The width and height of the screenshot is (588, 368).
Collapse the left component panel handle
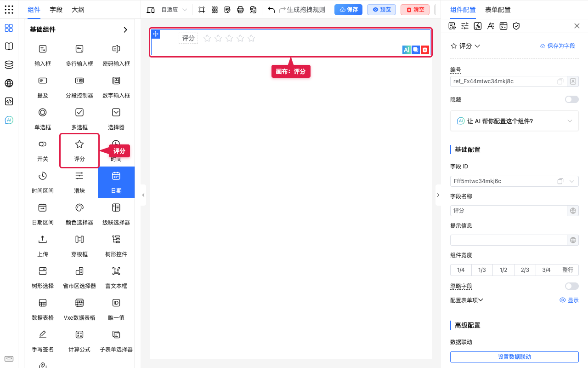pyautogui.click(x=143, y=195)
